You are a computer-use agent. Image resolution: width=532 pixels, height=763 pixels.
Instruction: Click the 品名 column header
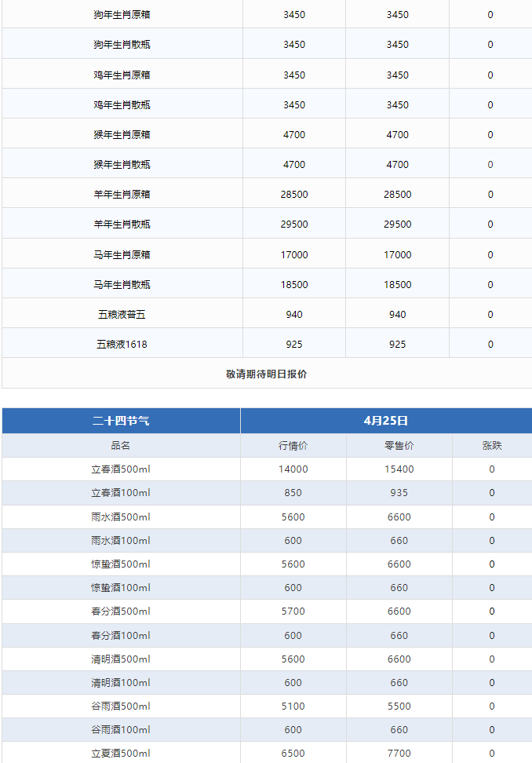coord(121,445)
